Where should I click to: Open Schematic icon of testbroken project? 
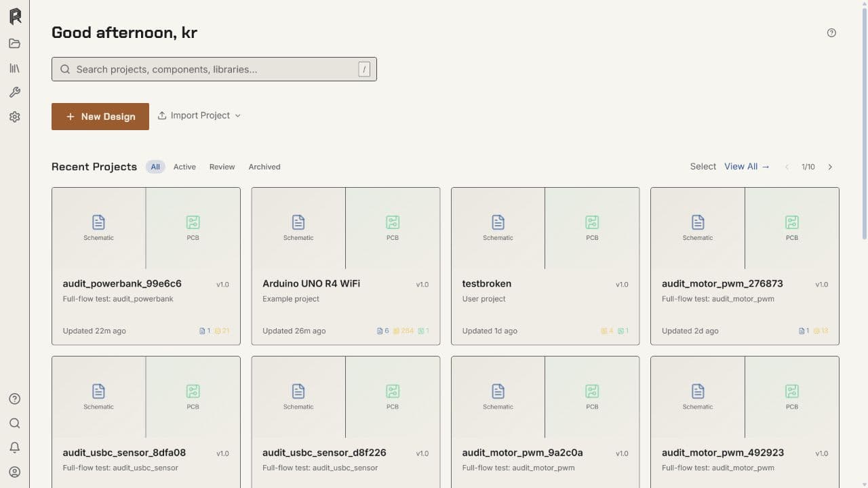[x=498, y=222]
